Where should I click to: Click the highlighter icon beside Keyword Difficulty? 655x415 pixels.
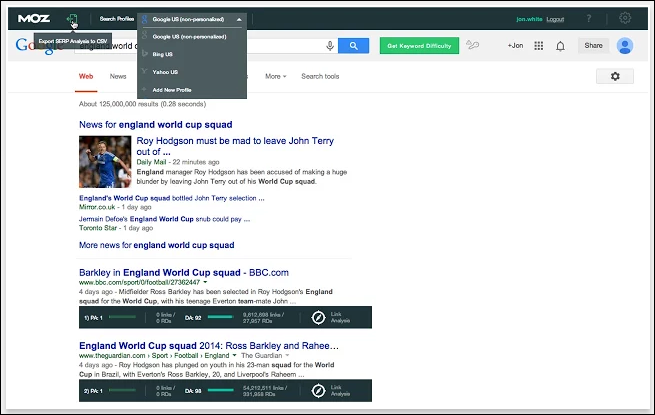click(x=472, y=45)
